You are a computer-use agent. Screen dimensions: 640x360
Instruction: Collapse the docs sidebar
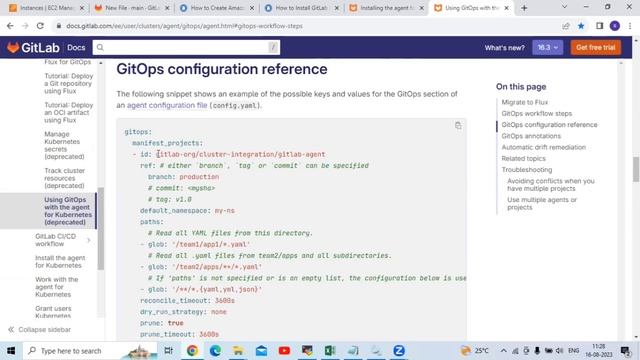click(x=39, y=329)
